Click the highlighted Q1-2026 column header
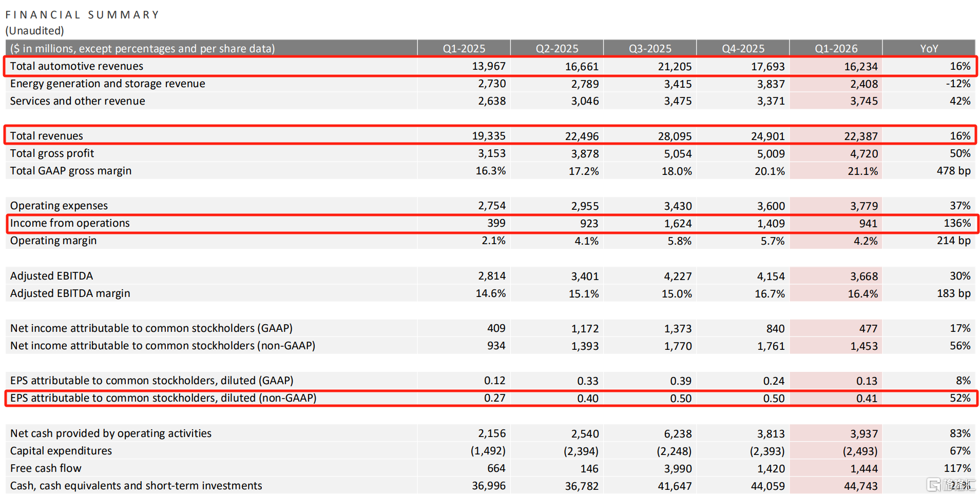This screenshot has height=496, width=980. pyautogui.click(x=836, y=48)
